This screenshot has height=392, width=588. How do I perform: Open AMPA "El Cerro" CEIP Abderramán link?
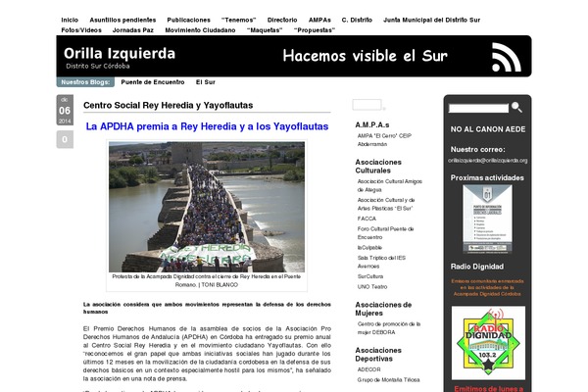point(384,140)
